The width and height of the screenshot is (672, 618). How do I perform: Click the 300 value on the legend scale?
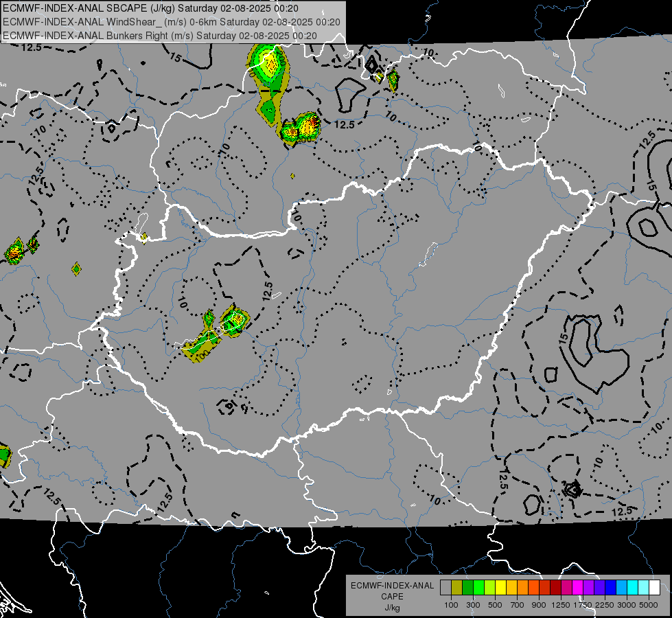(473, 605)
